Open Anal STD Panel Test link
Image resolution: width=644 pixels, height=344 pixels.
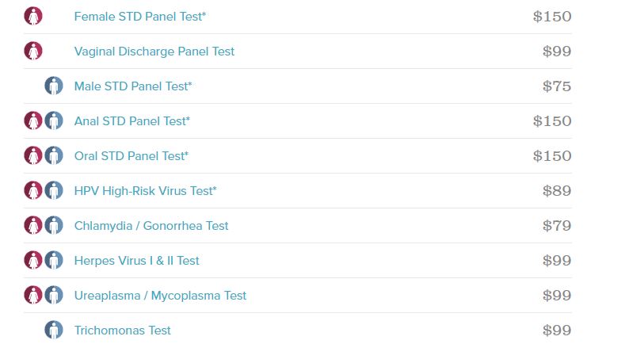(132, 121)
